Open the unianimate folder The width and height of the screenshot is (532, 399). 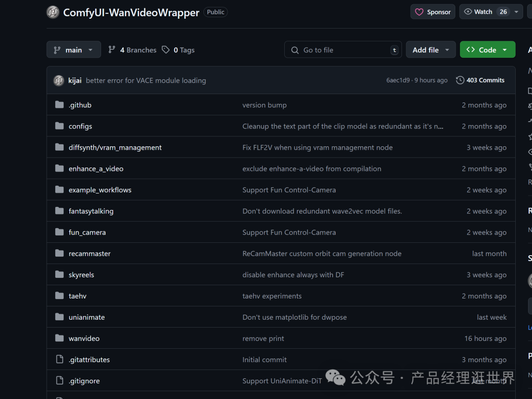point(87,317)
